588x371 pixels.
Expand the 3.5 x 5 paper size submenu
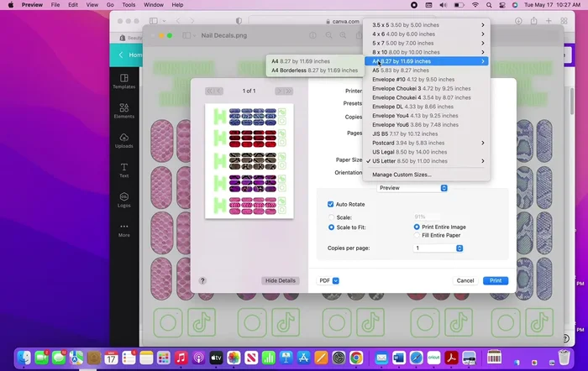click(x=427, y=24)
